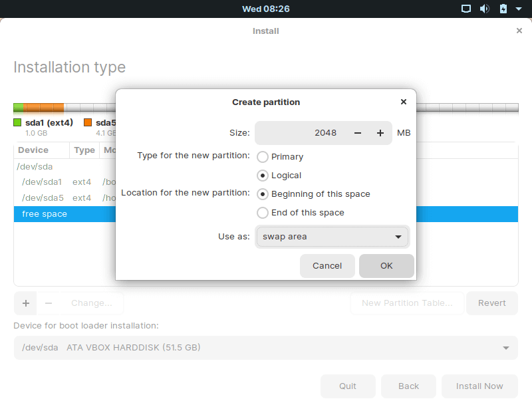
Task: Select the Logical partition type
Action: pyautogui.click(x=263, y=176)
